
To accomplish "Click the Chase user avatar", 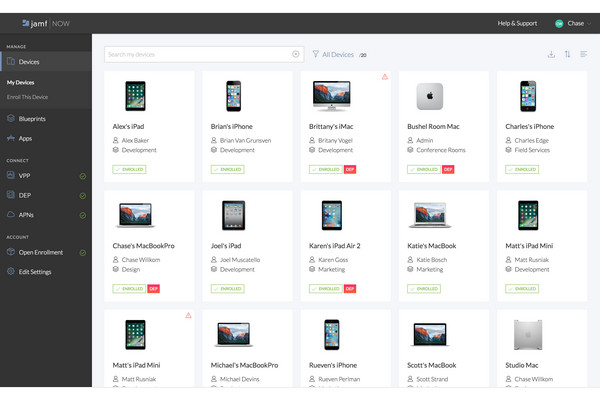I will pyautogui.click(x=559, y=24).
